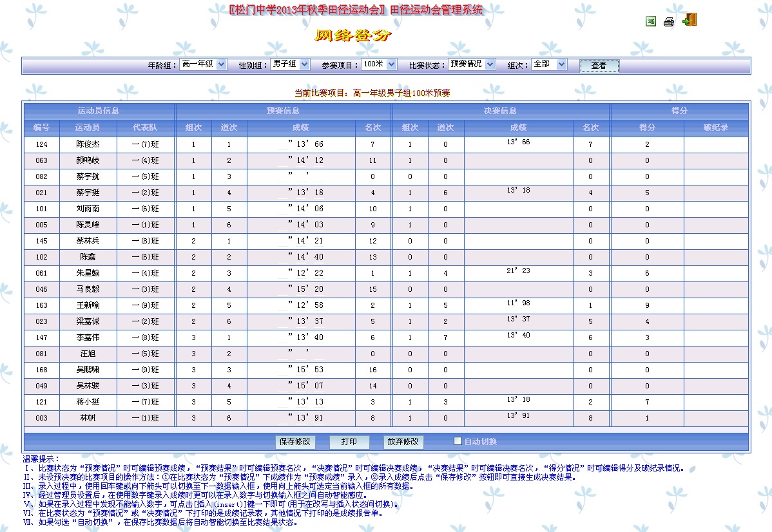
Task: Click the 保存修改 button
Action: point(295,441)
